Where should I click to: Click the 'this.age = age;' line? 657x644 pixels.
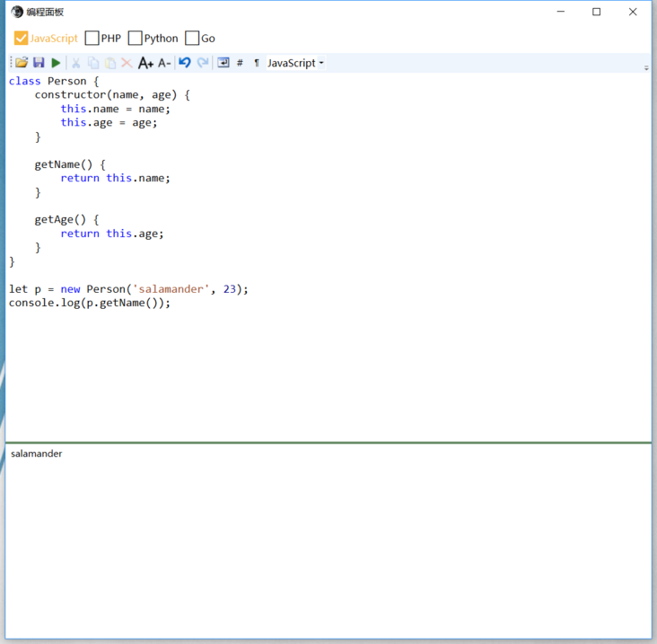tap(109, 122)
